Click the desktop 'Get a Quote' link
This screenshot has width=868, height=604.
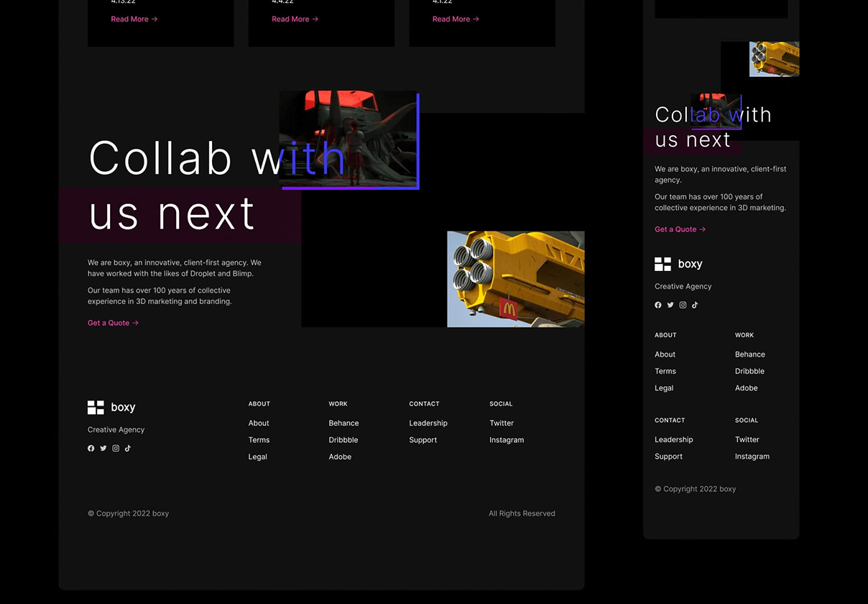(113, 324)
